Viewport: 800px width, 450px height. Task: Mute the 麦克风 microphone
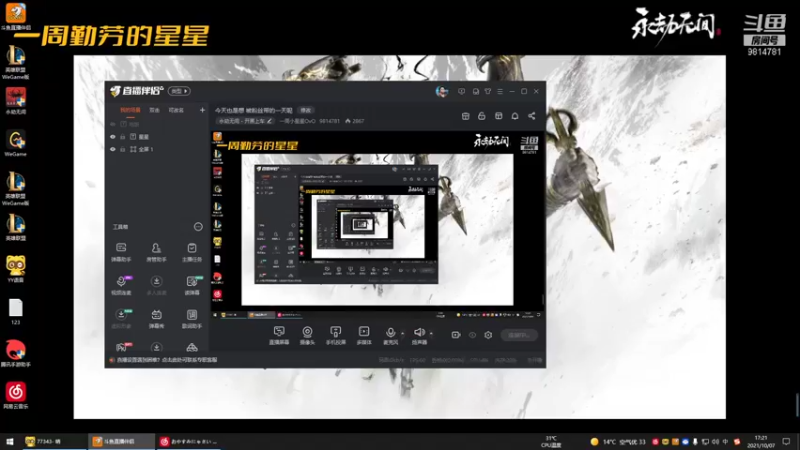[390, 335]
